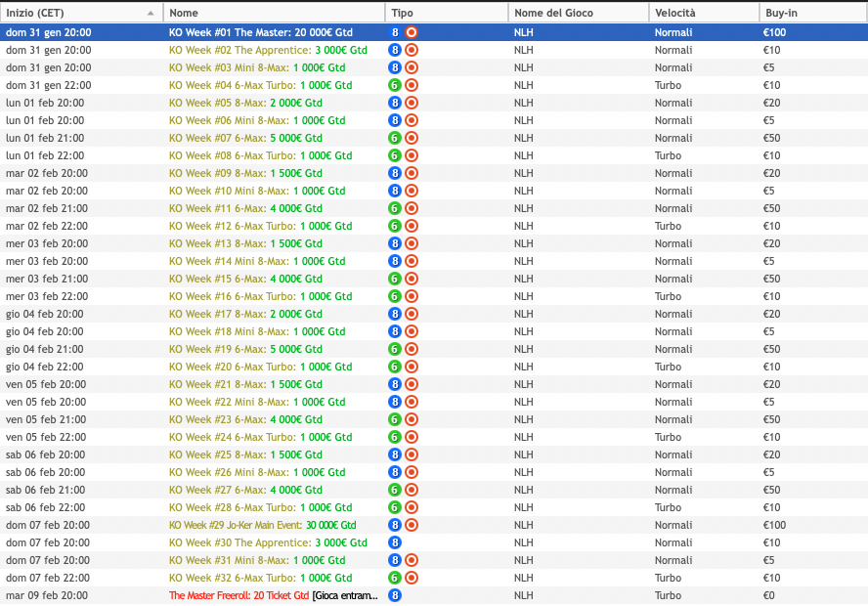This screenshot has height=606, width=868.
Task: Click knockout icon in KO Week #12 row
Action: pyautogui.click(x=412, y=226)
